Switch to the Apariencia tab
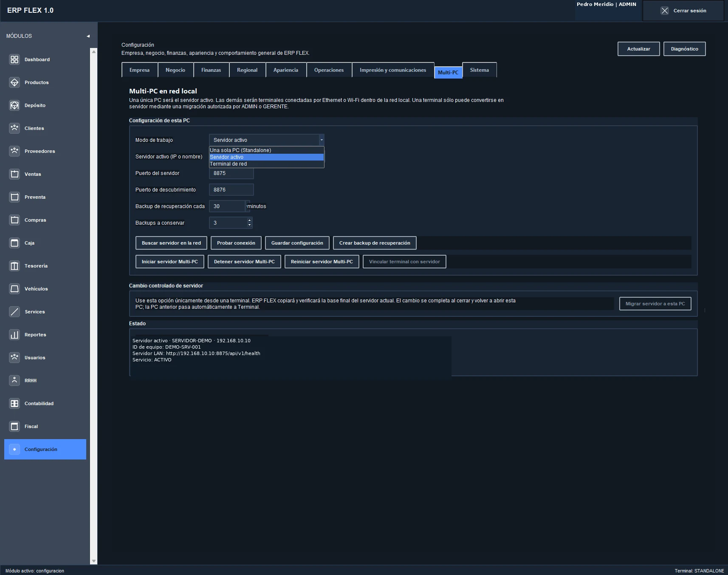The width and height of the screenshot is (728, 575). click(286, 70)
